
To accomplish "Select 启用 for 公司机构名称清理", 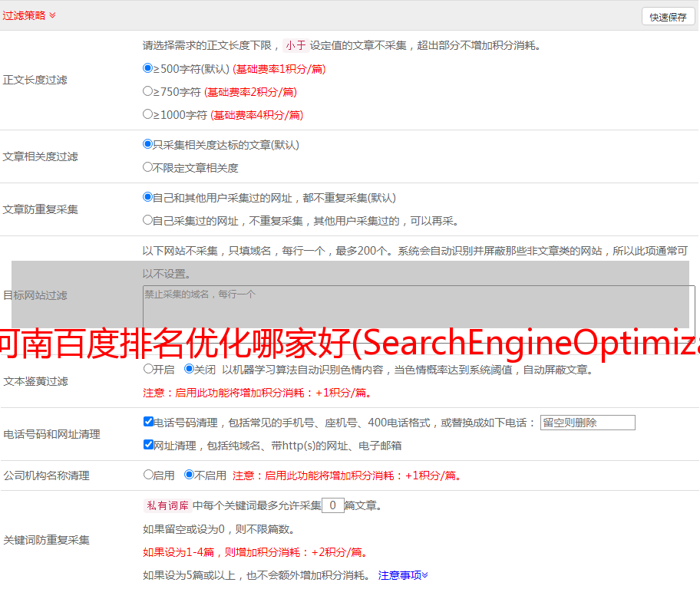I will pos(148,475).
